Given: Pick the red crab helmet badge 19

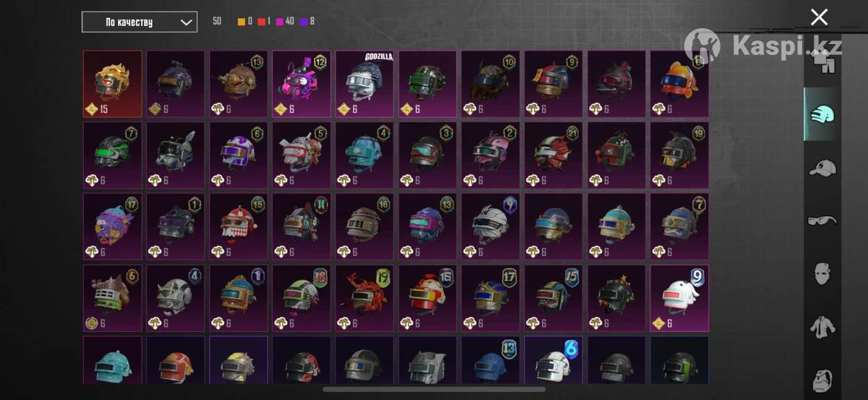Looking at the screenshot, I should (365, 298).
